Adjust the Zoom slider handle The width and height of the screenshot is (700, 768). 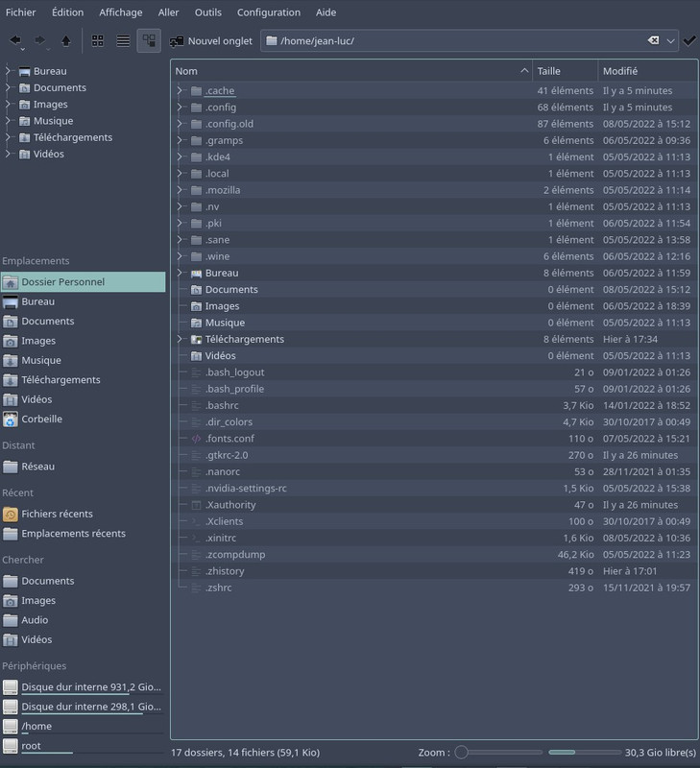(x=461, y=753)
